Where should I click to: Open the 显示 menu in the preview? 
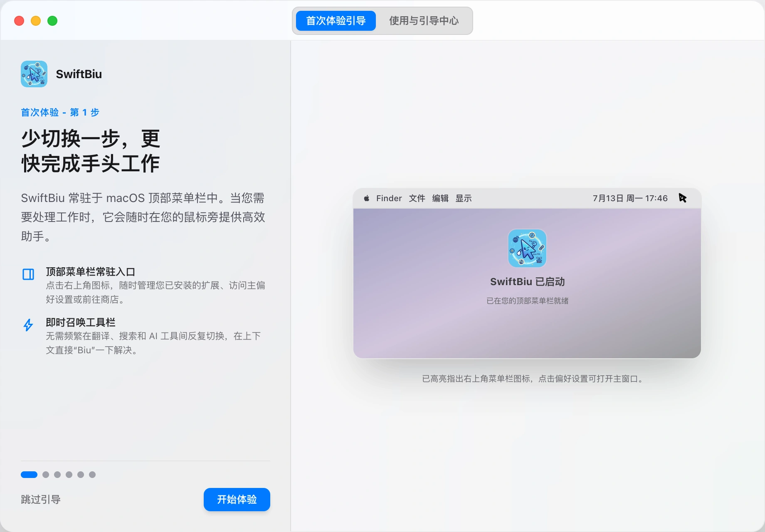click(464, 198)
